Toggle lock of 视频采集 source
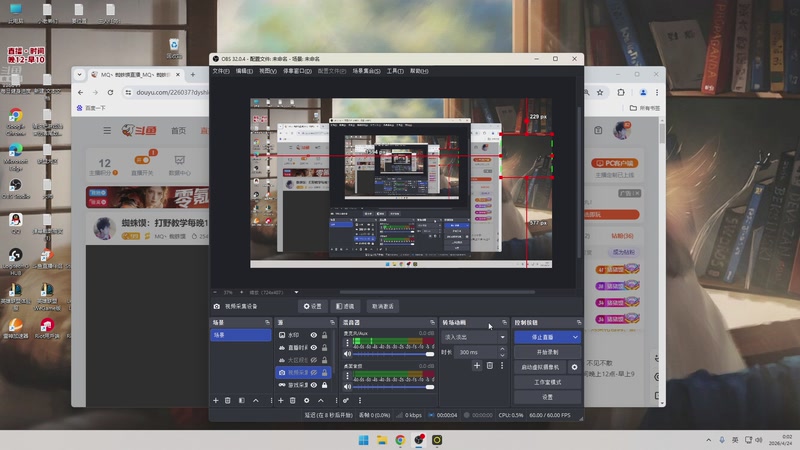The height and width of the screenshot is (450, 800). click(324, 372)
